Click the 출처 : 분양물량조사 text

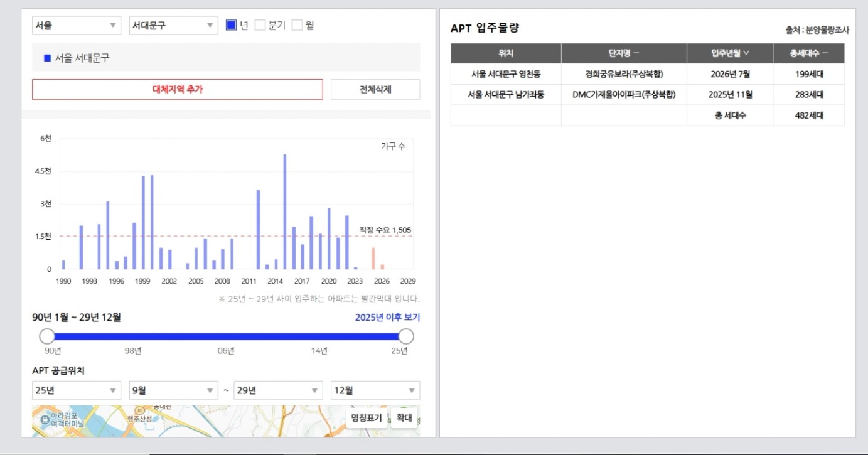[817, 29]
